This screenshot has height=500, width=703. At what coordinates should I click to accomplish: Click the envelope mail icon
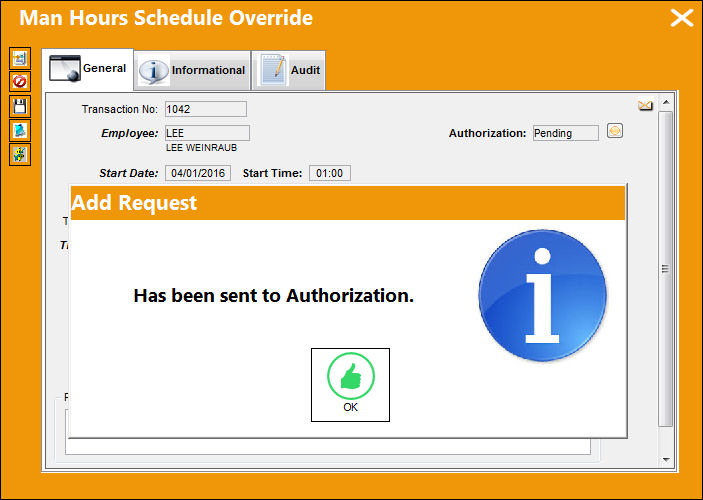pyautogui.click(x=645, y=106)
